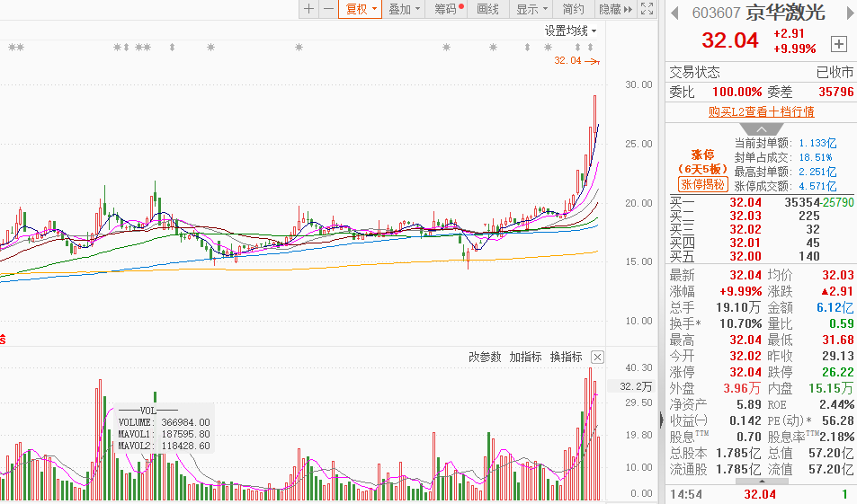Viewport: 857px width, 504px height.
Task: Select the 买一 bid row at 32.04
Action: (762, 202)
